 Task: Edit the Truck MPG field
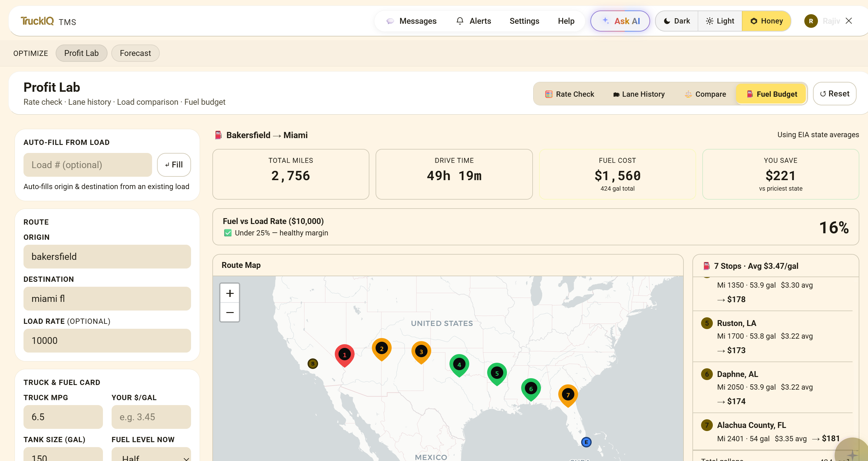click(x=63, y=417)
